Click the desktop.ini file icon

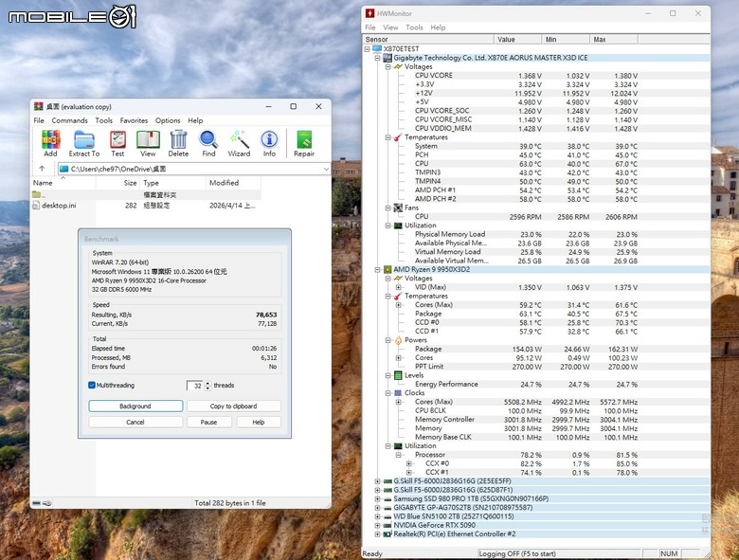pos(36,206)
